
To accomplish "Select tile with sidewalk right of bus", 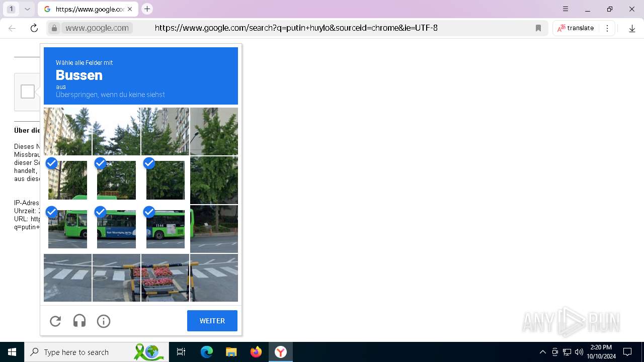I will click(x=214, y=229).
